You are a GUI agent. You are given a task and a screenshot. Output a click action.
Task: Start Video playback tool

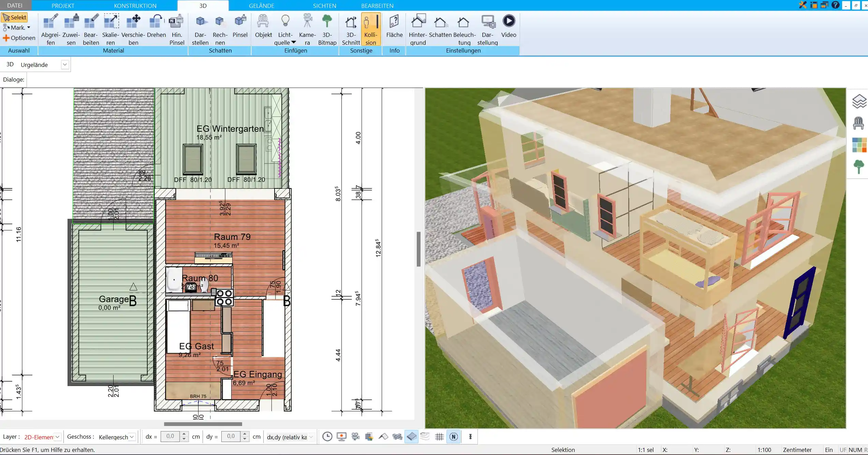pos(509,26)
